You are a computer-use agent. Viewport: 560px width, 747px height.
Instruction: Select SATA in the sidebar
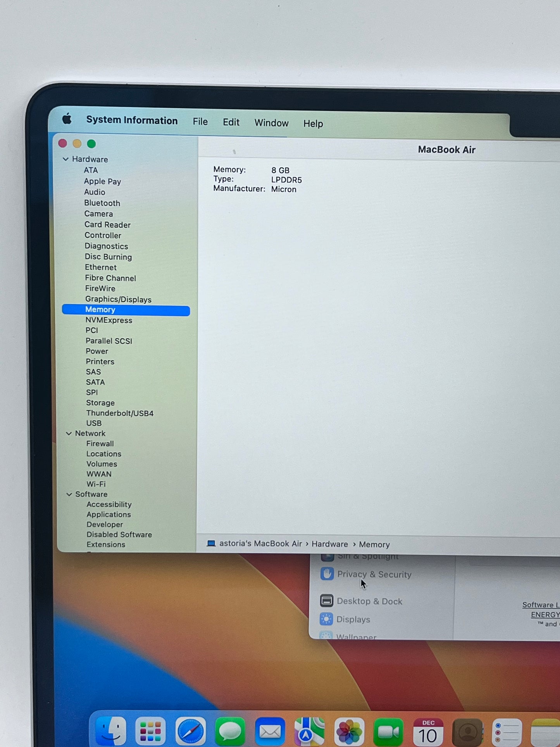click(x=95, y=382)
